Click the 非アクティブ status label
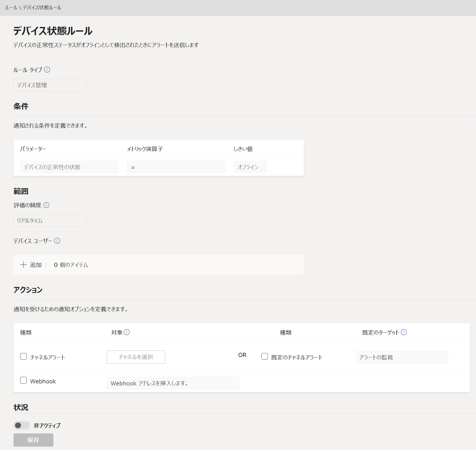 (47, 425)
